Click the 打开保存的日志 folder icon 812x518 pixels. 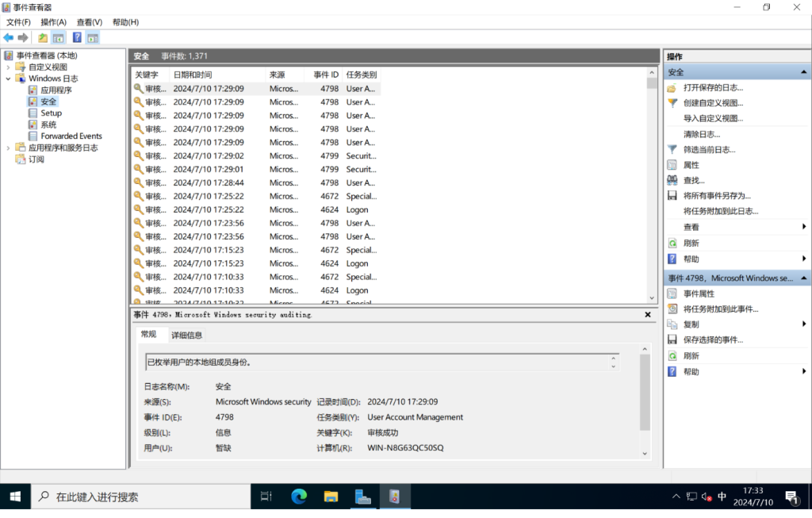coord(672,87)
